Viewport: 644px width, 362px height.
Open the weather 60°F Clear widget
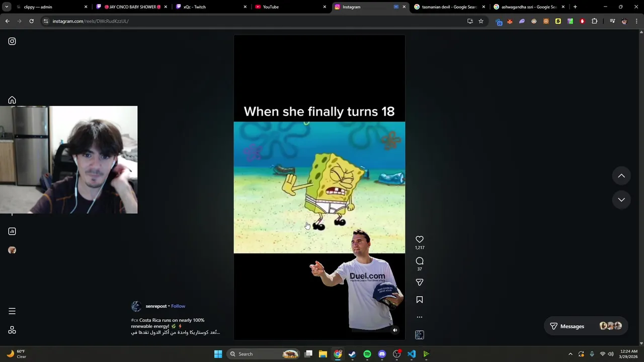click(x=16, y=354)
